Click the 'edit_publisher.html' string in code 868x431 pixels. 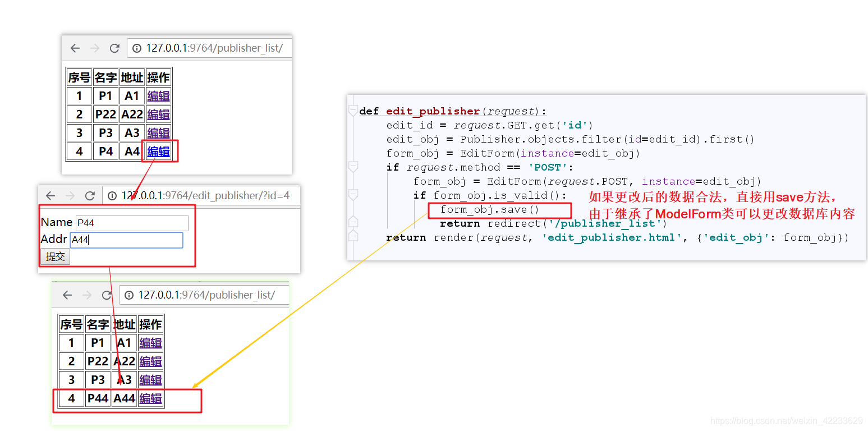(x=612, y=237)
